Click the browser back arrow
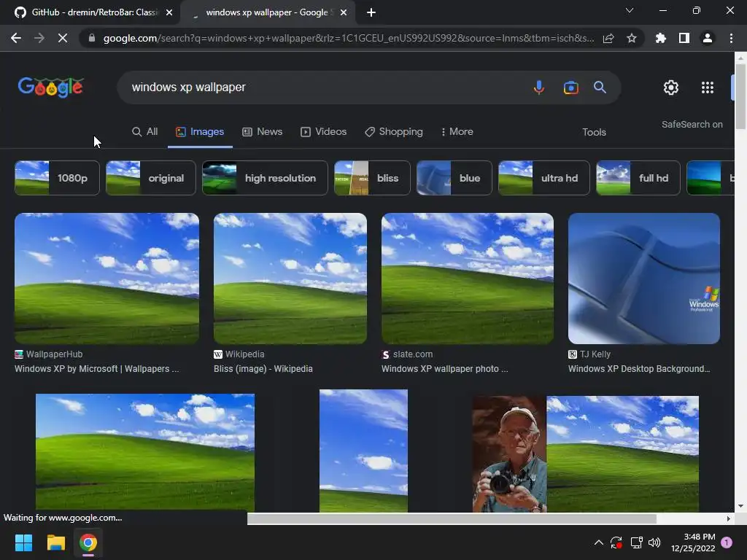Viewport: 747px width, 560px height. point(16,38)
